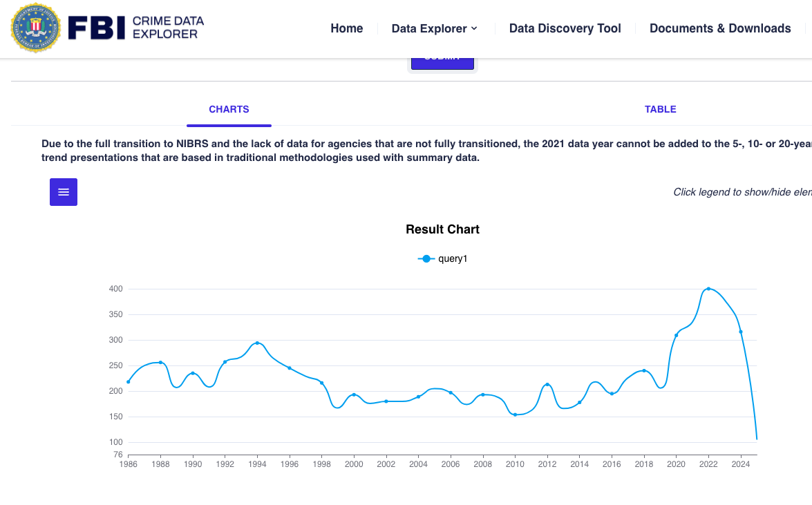The height and width of the screenshot is (505, 812).
Task: Switch to the TABLE tab
Action: tap(660, 109)
